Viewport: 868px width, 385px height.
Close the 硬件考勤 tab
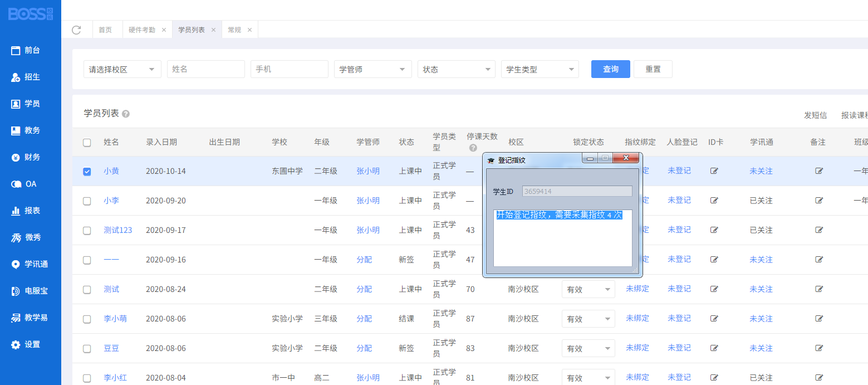pos(164,30)
